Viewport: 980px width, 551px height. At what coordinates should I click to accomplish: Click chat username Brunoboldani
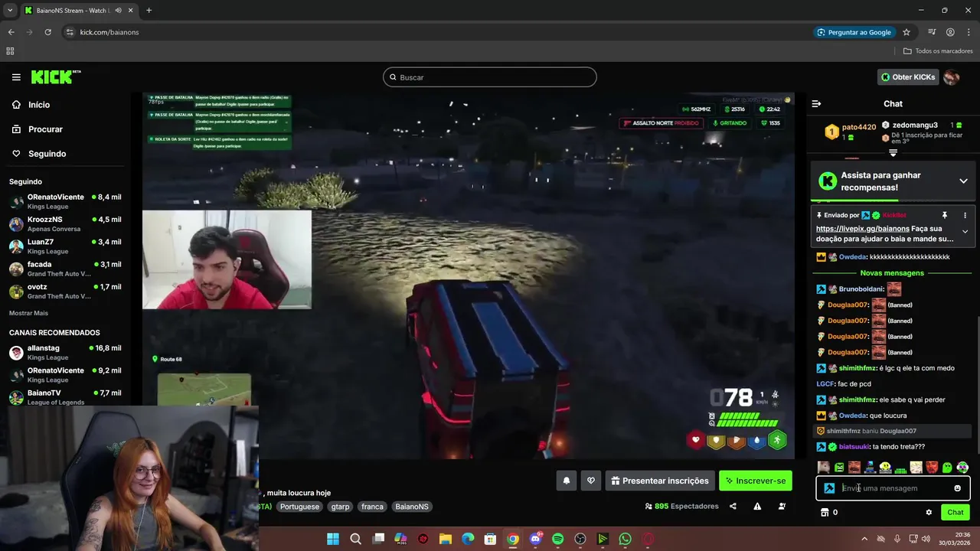[x=861, y=289]
